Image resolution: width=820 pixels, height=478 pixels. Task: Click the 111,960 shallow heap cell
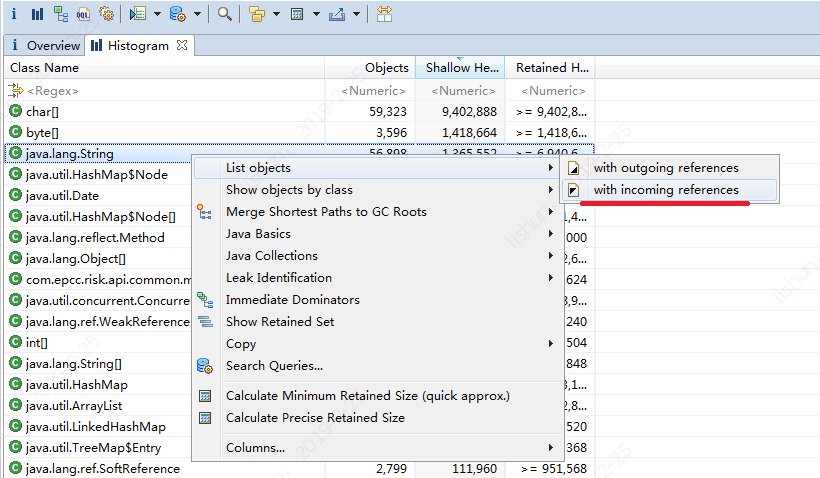coord(474,469)
